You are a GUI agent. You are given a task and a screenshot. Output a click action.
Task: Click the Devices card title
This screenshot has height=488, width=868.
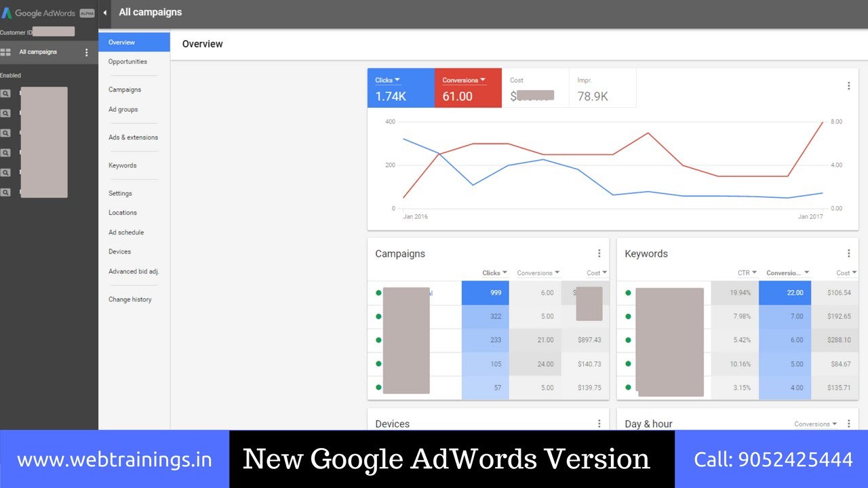(x=393, y=424)
